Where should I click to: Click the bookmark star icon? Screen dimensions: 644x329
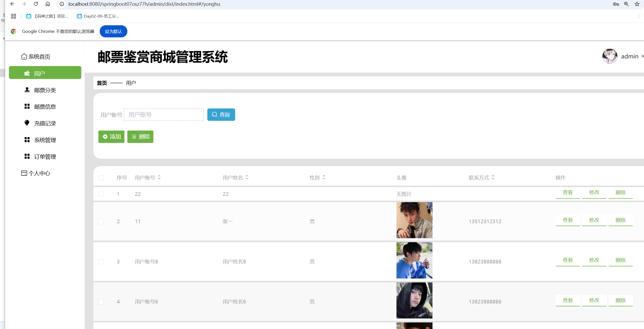pyautogui.click(x=637, y=4)
